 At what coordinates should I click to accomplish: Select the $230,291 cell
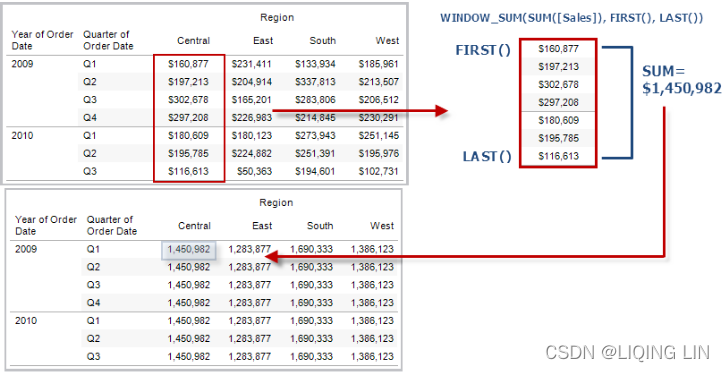378,118
